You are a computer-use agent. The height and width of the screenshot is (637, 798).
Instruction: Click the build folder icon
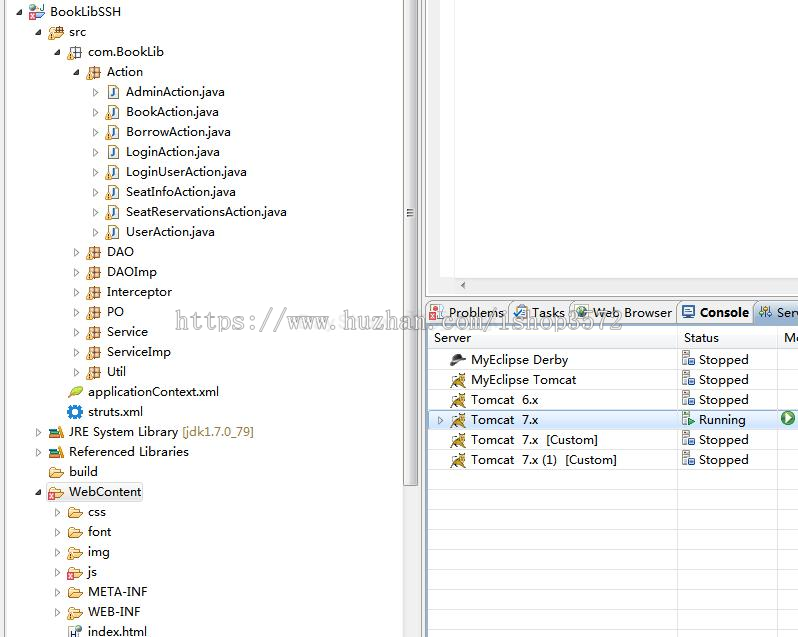click(56, 472)
